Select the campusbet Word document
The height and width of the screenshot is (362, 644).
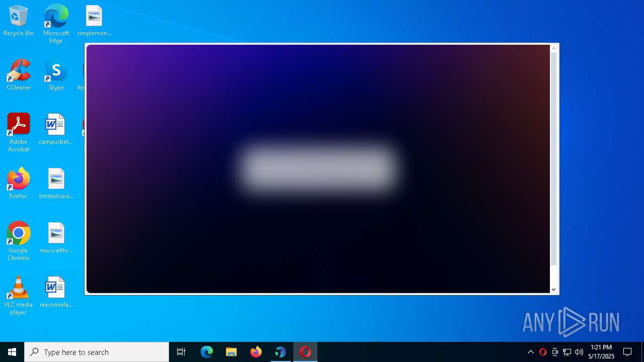pos(56,130)
